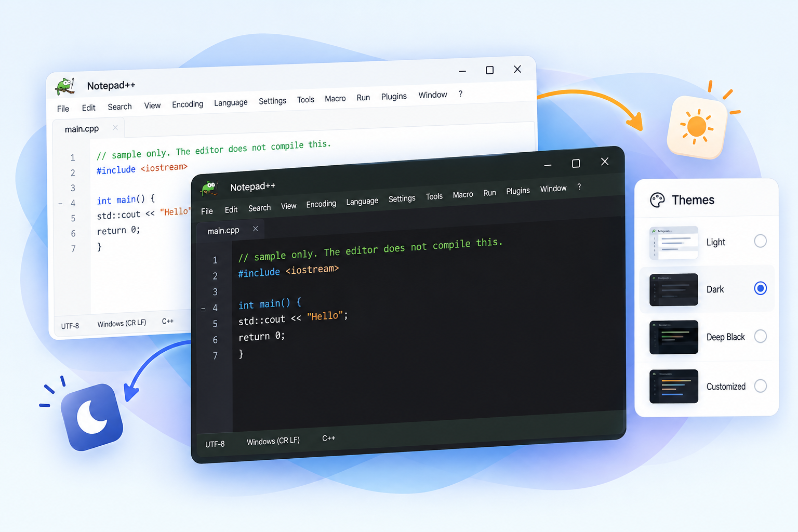The image size is (798, 532).
Task: Click UTF-8 in the dark window status bar
Action: 215,444
